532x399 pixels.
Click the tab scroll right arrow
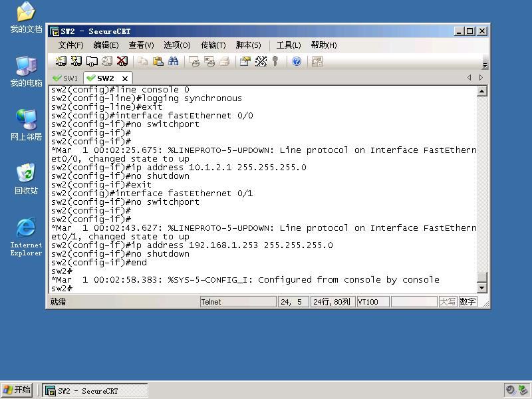coord(481,78)
